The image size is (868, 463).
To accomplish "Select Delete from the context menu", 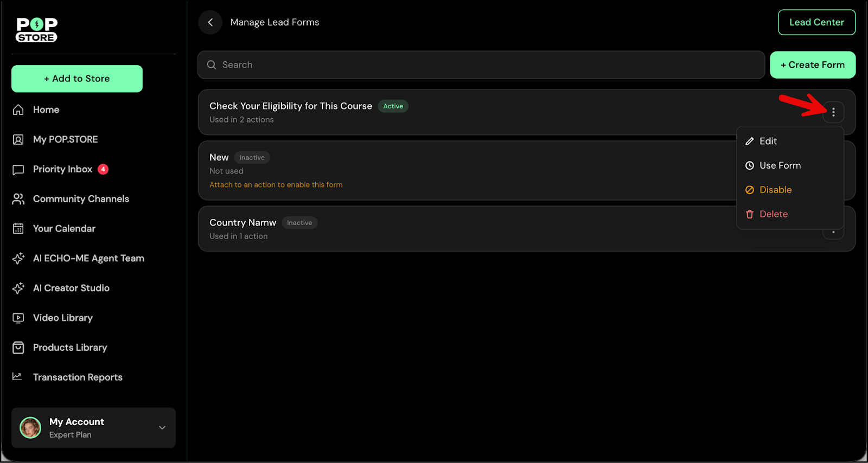I will 773,214.
